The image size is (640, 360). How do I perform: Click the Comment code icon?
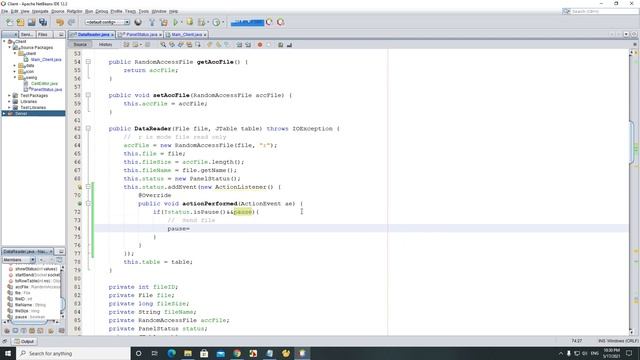280,44
